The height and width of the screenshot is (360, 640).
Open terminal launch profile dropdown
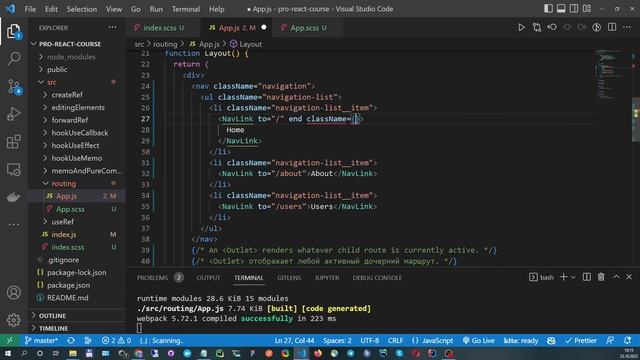[573, 278]
